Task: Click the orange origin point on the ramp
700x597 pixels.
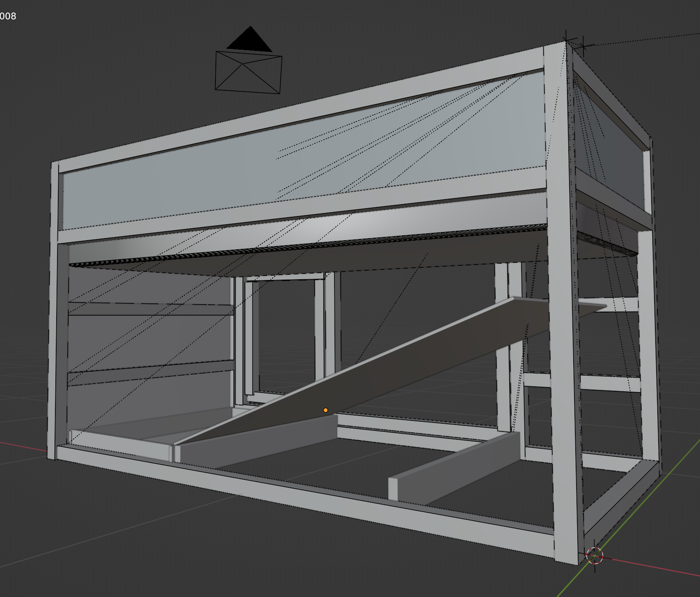Action: [x=325, y=410]
